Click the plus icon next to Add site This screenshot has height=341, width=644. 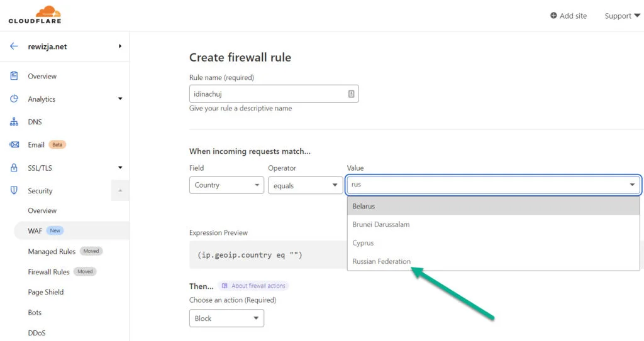pyautogui.click(x=553, y=16)
